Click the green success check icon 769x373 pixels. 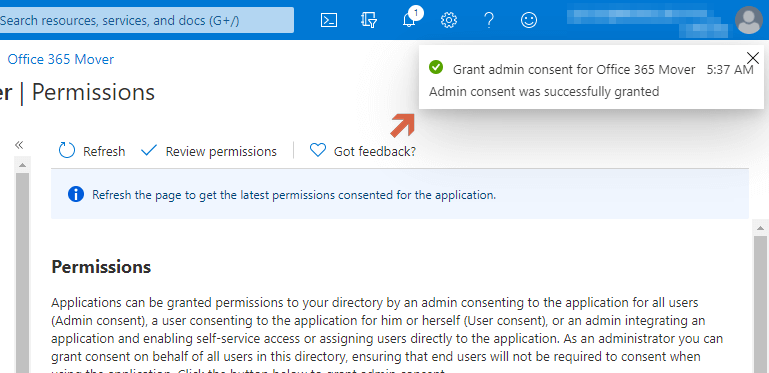tap(436, 67)
